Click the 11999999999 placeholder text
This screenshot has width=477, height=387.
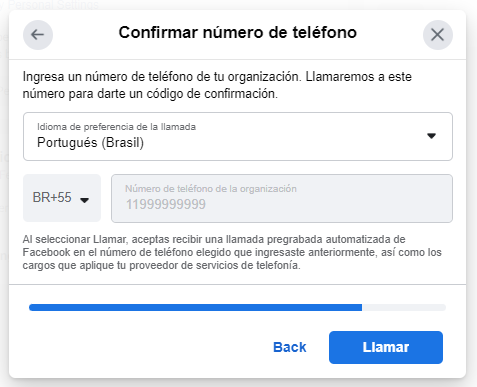166,204
